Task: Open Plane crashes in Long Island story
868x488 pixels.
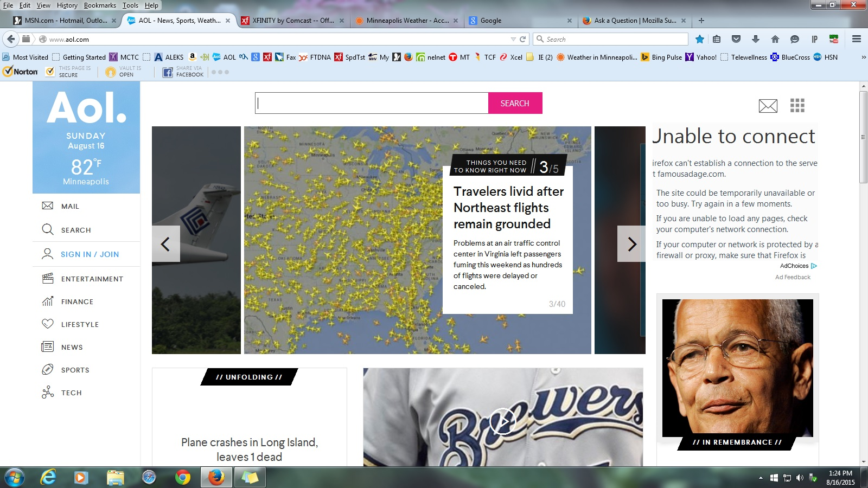Action: coord(250,450)
